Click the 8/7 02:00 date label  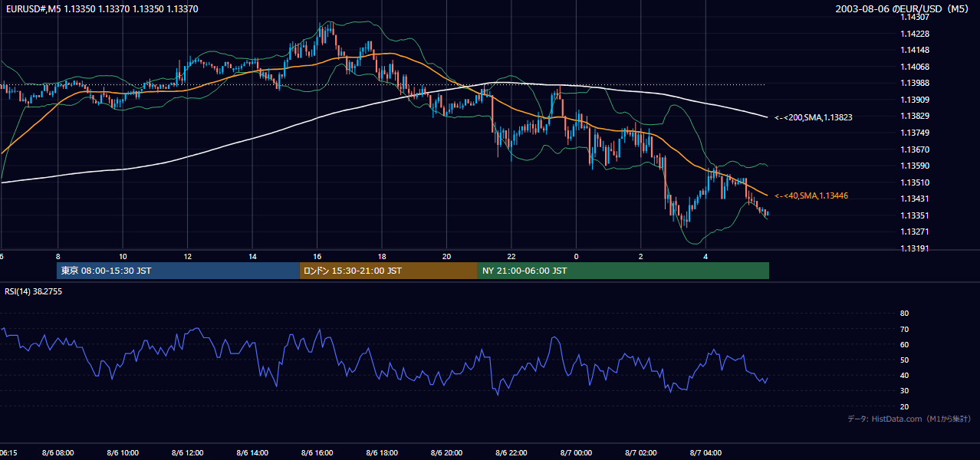click(x=640, y=453)
